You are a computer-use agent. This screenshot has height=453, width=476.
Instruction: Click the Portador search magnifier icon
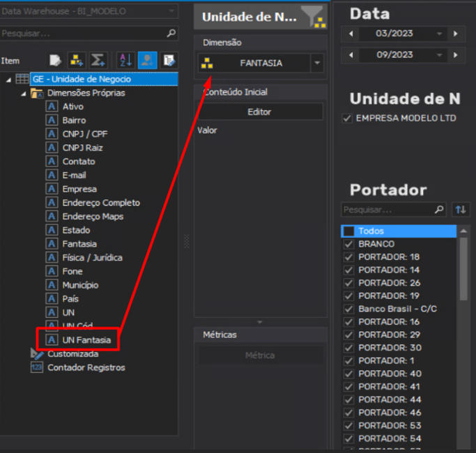(x=439, y=210)
